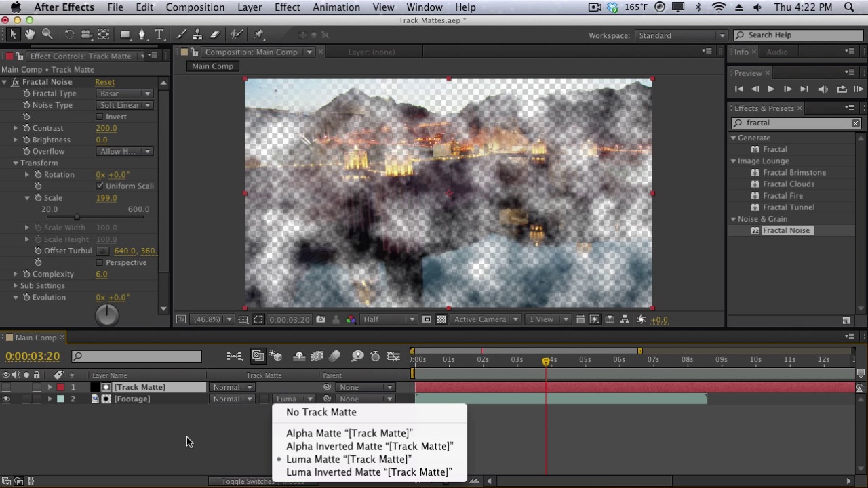Enable the Invert checkbox
Viewport: 868px width, 488px height.
pos(100,117)
